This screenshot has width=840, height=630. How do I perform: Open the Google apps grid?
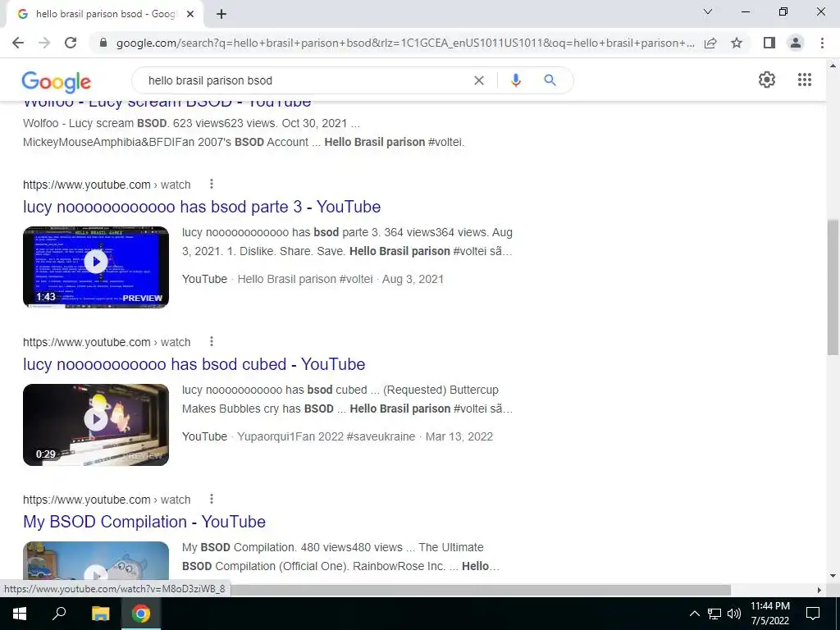point(805,80)
